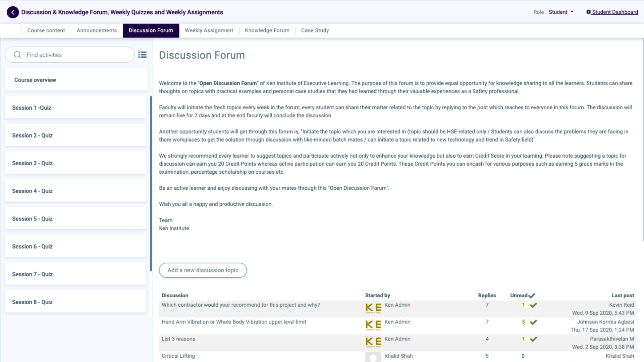This screenshot has width=644, height=362.
Task: Click the sidebar vertical scrollbar
Action: click(x=151, y=184)
